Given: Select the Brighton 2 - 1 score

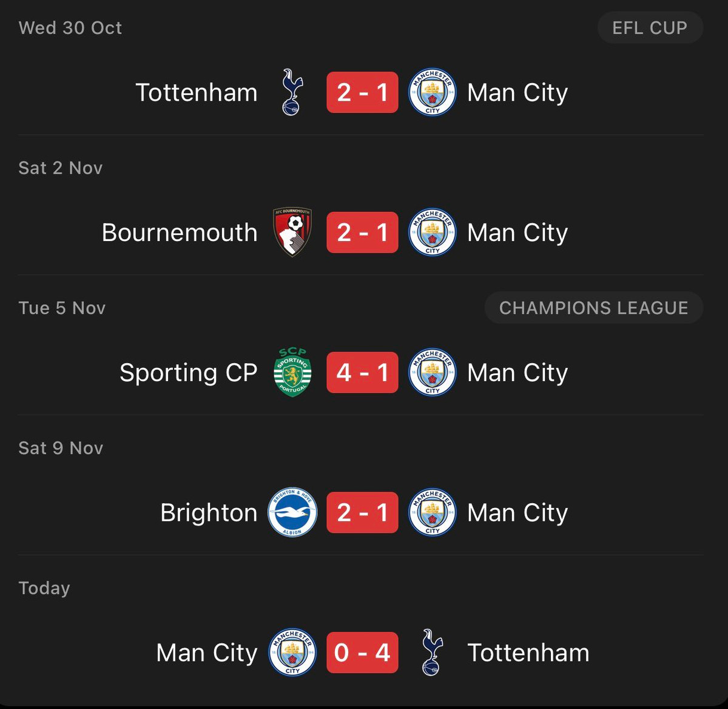Looking at the screenshot, I should [362, 512].
